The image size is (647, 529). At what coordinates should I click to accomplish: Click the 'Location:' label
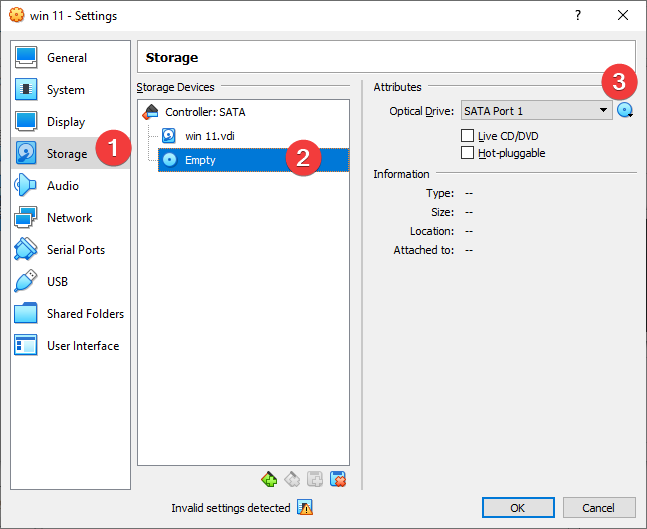coord(432,231)
